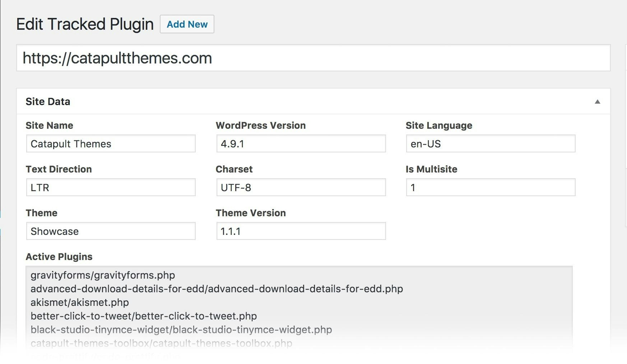Select the catapult-themes-toolbox plugin line
Viewport: 627px width, 364px height.
[161, 343]
